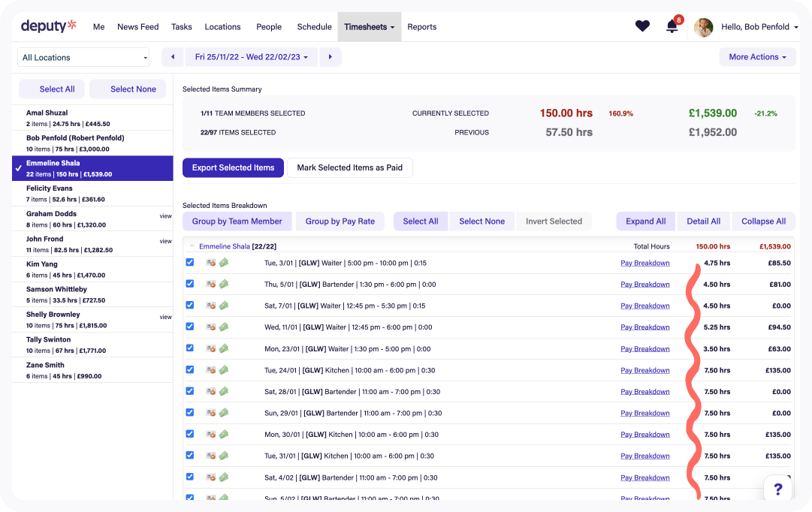Switch to the Schedule tab
This screenshot has width=812, height=512.
(x=314, y=26)
